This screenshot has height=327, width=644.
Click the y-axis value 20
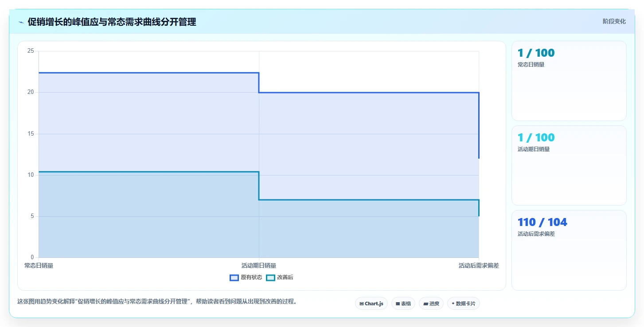click(31, 92)
